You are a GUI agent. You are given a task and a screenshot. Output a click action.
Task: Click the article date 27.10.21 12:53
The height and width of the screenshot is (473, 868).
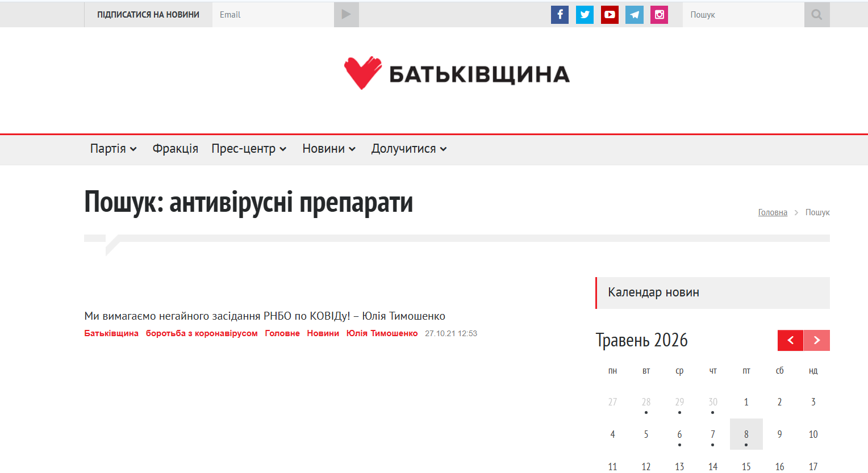point(451,333)
